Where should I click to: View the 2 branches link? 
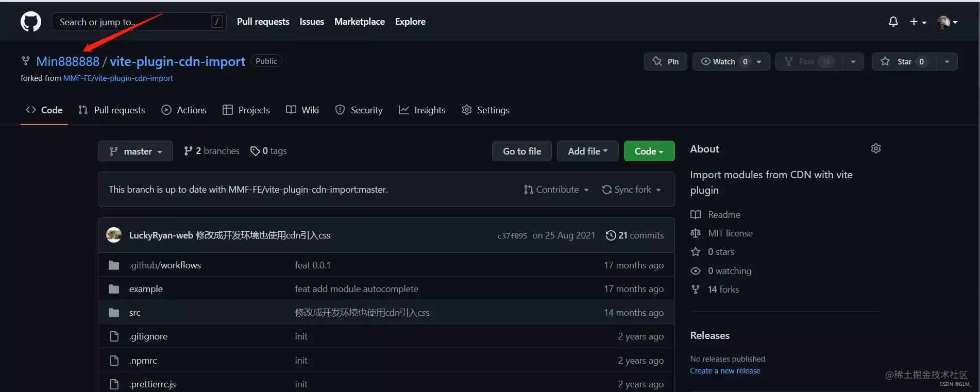point(212,151)
